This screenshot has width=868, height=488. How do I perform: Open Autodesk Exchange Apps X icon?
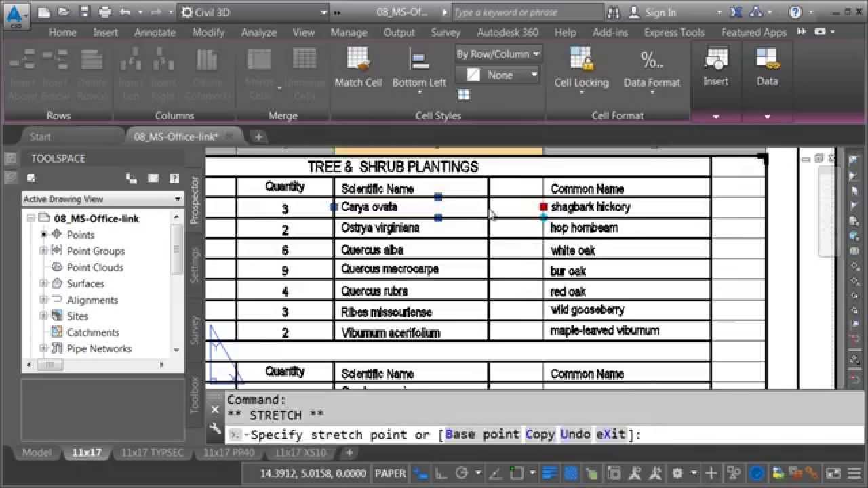pyautogui.click(x=736, y=12)
